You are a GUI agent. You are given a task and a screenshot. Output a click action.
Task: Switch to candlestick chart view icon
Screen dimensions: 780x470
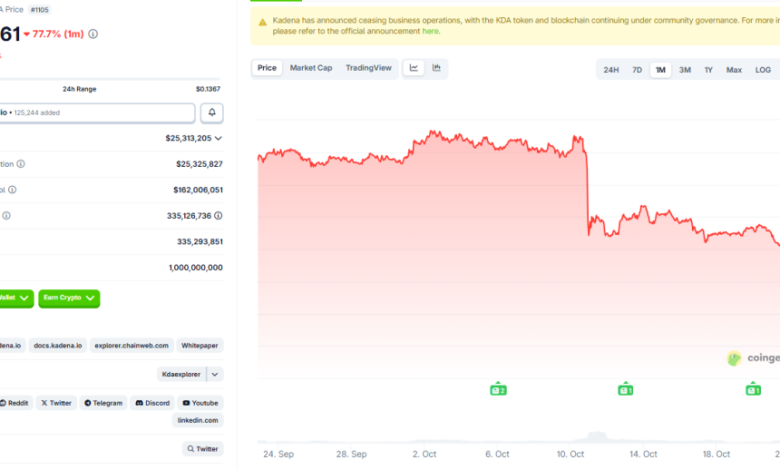pyautogui.click(x=437, y=68)
